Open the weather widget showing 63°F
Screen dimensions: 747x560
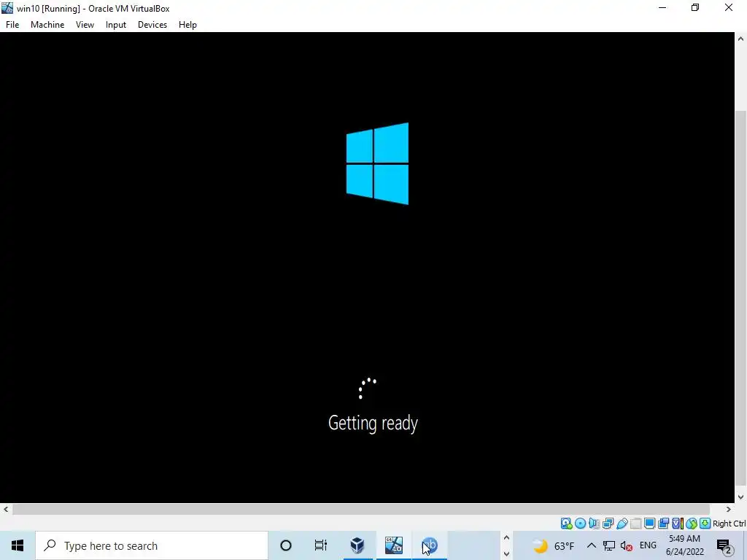(x=553, y=545)
